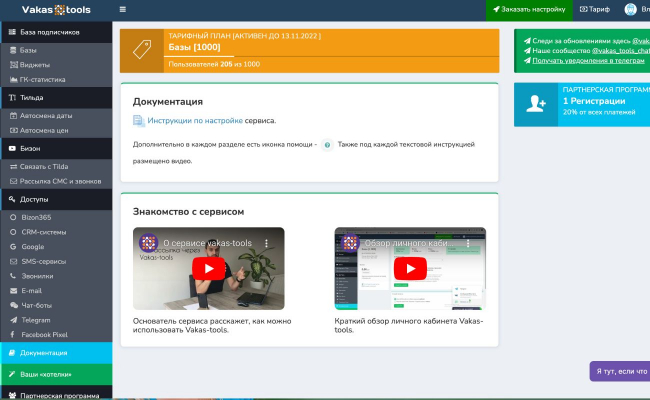Click the partner program add-user icon
Viewport: 650px width, 400px height.
pos(536,104)
